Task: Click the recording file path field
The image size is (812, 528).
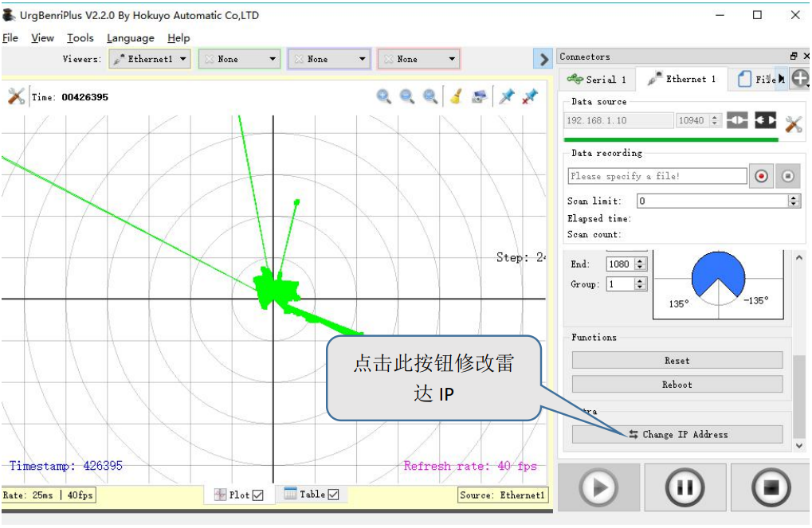Action: (x=657, y=176)
